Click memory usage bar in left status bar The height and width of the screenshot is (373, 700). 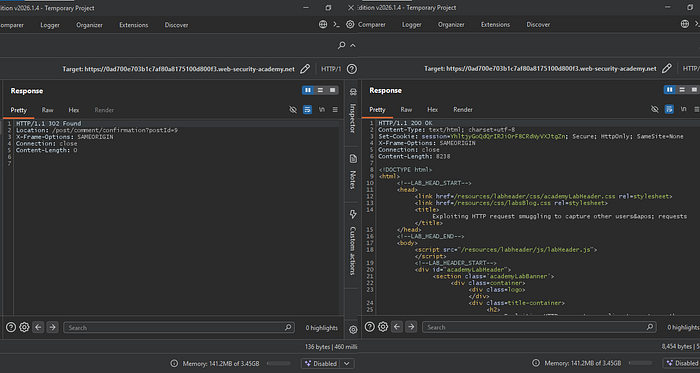click(x=278, y=364)
